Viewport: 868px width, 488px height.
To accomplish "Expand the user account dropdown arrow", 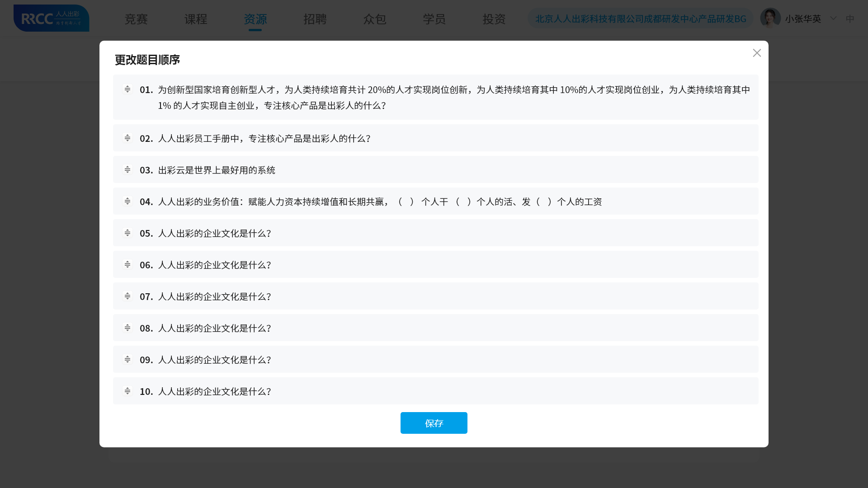I will (833, 19).
